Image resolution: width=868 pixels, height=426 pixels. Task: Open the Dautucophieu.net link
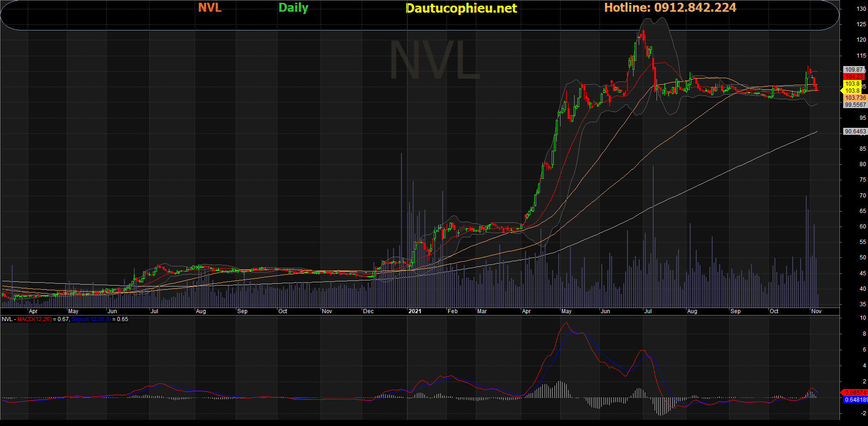click(x=461, y=8)
